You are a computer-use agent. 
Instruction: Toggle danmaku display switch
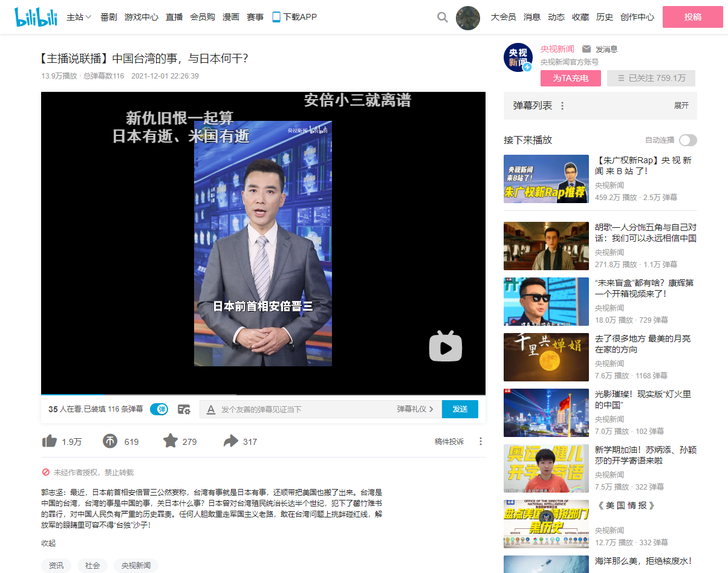click(x=159, y=409)
